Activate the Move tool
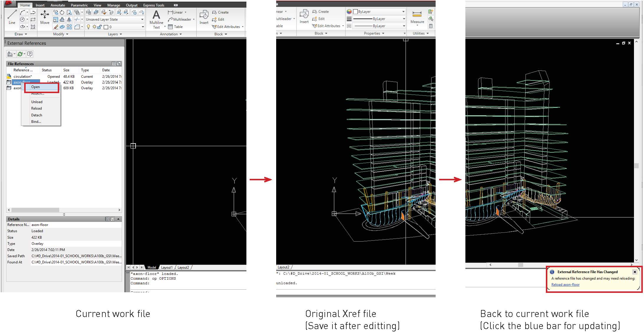The height and width of the screenshot is (335, 644). (x=45, y=17)
